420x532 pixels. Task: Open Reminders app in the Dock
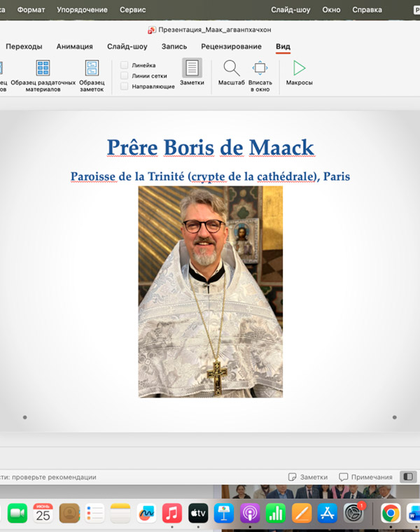[x=94, y=513]
